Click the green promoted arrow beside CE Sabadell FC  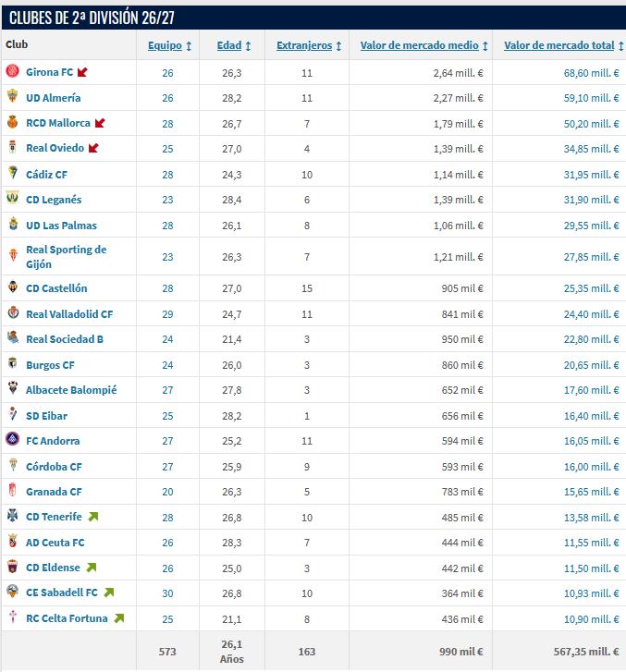click(x=109, y=593)
